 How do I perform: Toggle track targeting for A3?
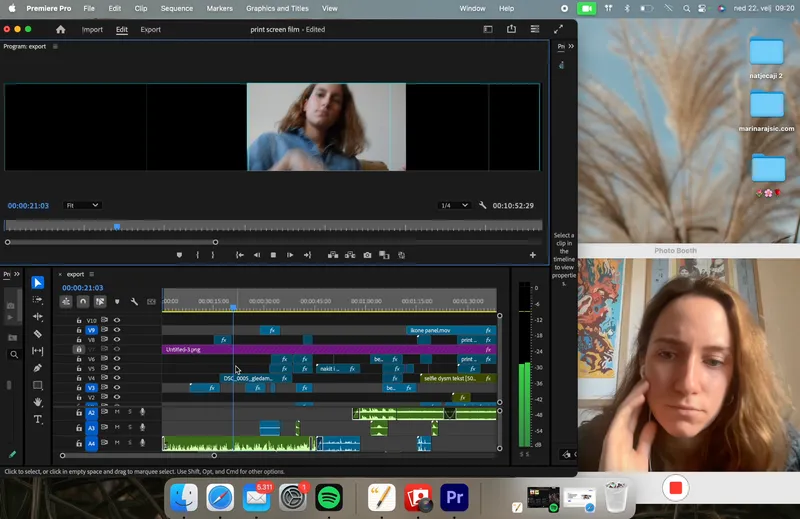click(91, 428)
